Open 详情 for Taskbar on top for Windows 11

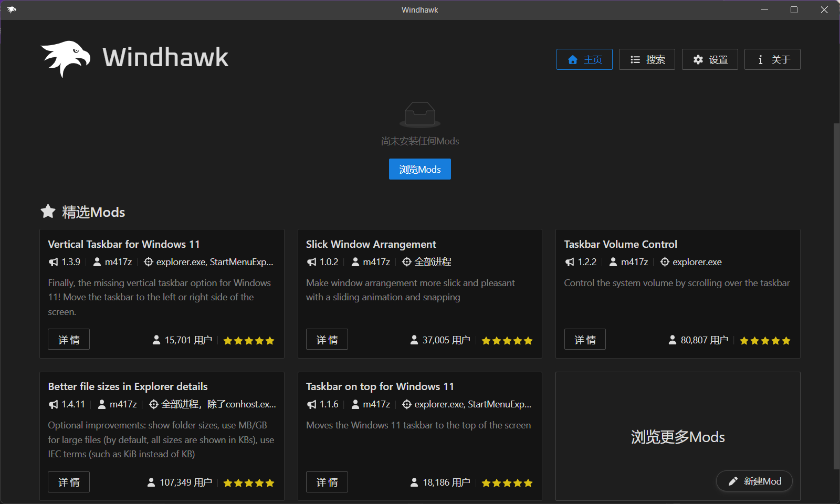click(x=327, y=482)
